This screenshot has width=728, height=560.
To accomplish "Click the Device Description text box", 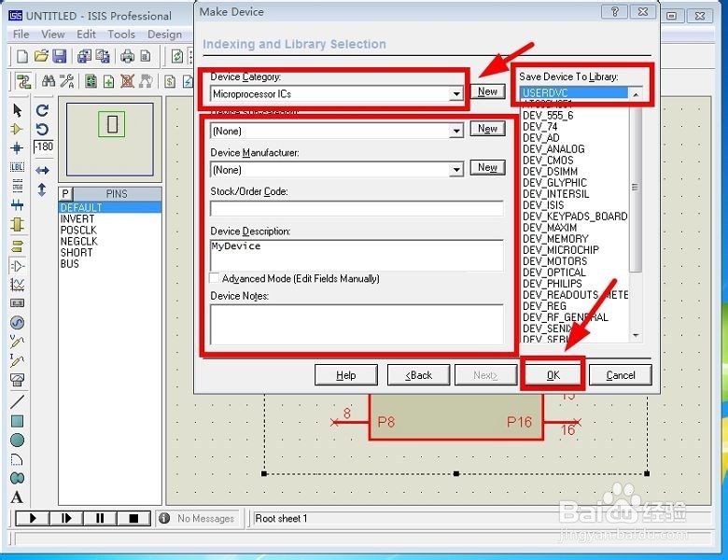I will pyautogui.click(x=357, y=255).
